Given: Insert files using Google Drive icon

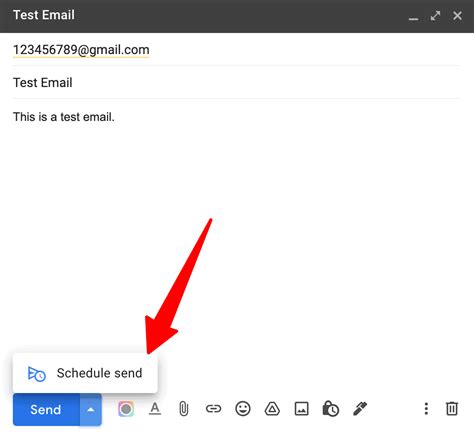Looking at the screenshot, I should pos(272,409).
